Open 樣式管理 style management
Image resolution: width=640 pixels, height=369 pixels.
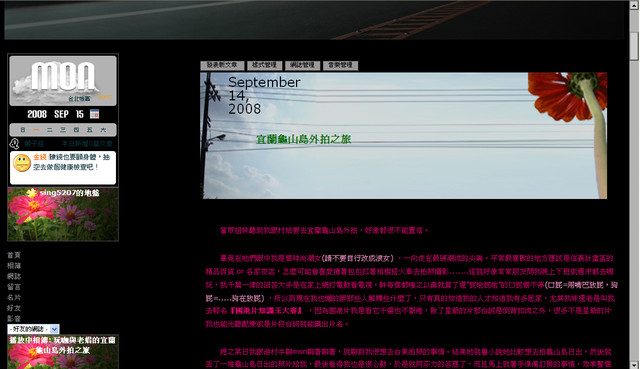click(x=264, y=65)
